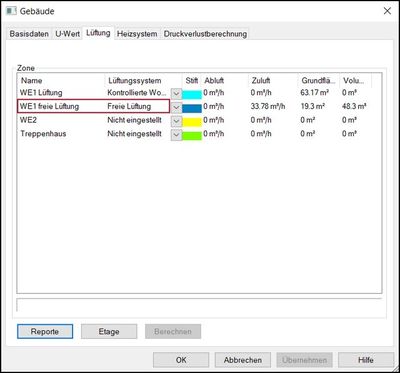The width and height of the screenshot is (400, 373).
Task: Click the Lüftungssystem column header
Action: point(143,81)
